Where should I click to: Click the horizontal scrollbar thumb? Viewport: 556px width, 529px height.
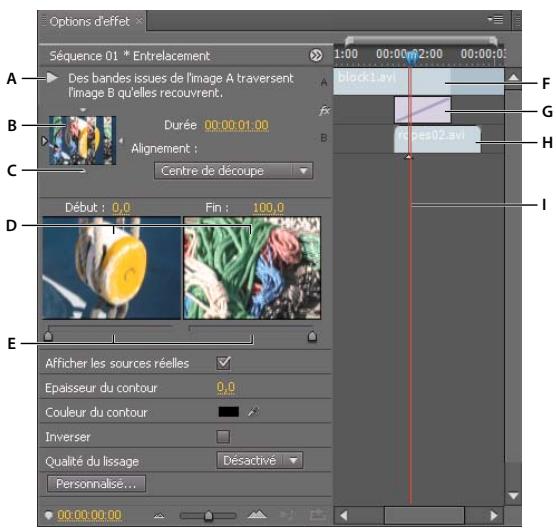424,515
